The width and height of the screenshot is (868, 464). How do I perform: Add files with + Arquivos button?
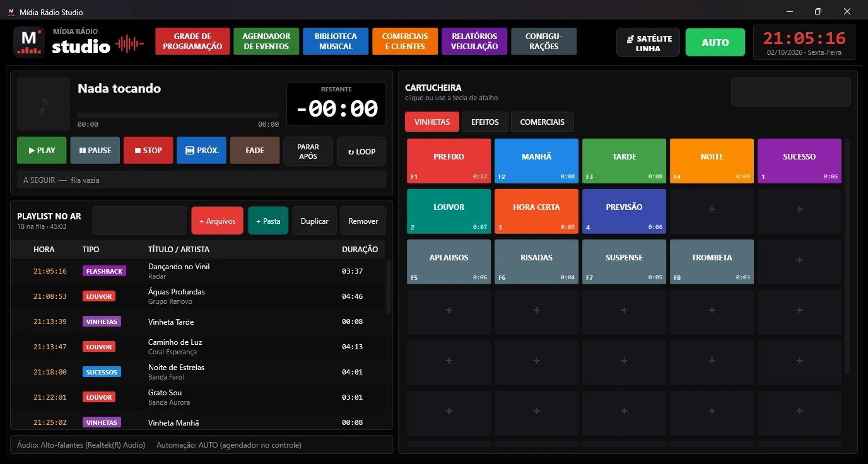218,221
